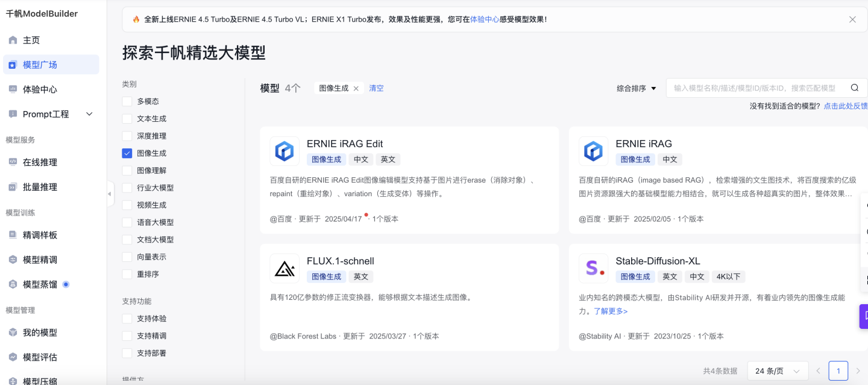
Task: Select the 重排序 checkbox
Action: pyautogui.click(x=127, y=275)
